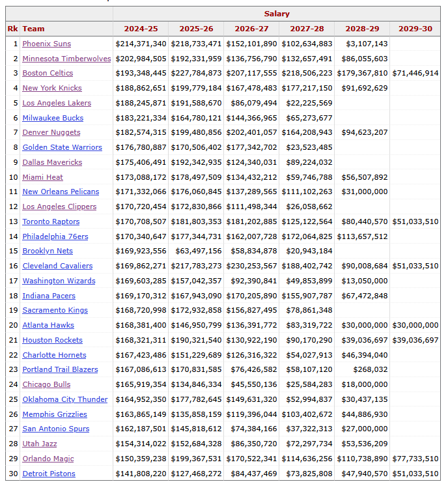Image resolution: width=448 pixels, height=484 pixels.
Task: Click the Rockets 2028-29 value $39,036,697
Action: point(365,340)
